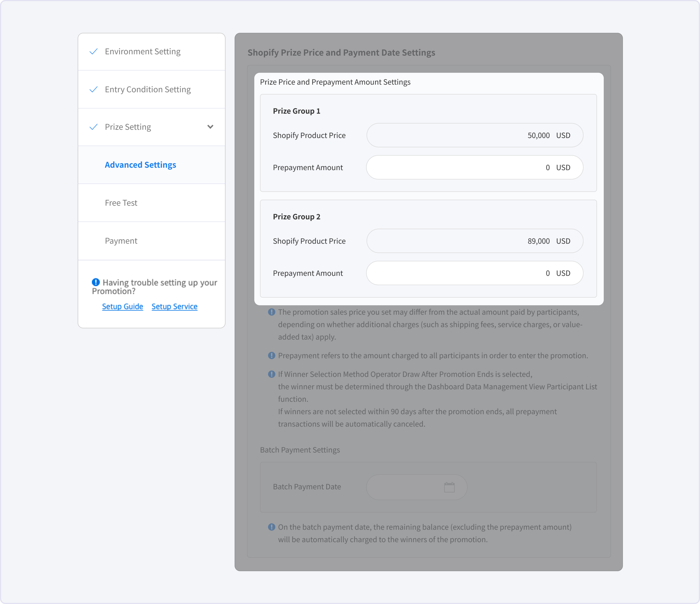This screenshot has height=604, width=700.
Task: Click Environment Setting checkmark icon
Action: [94, 51]
